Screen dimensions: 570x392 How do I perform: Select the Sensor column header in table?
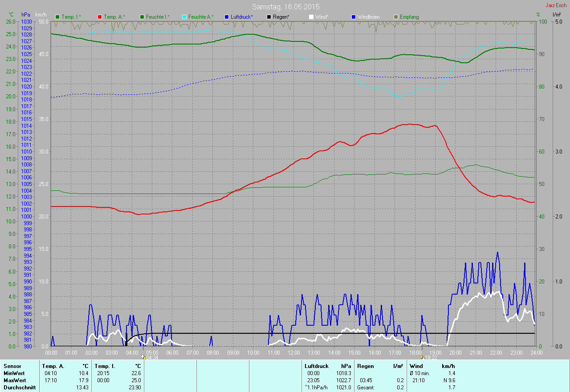pyautogui.click(x=12, y=366)
